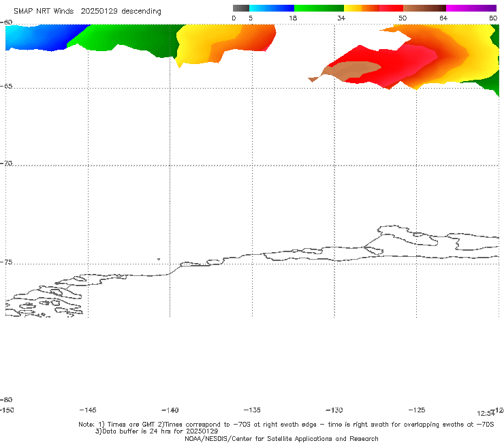This screenshot has width=504, height=443.
Task: Click the yellow-orange segment of the color bar
Action: (362, 8)
